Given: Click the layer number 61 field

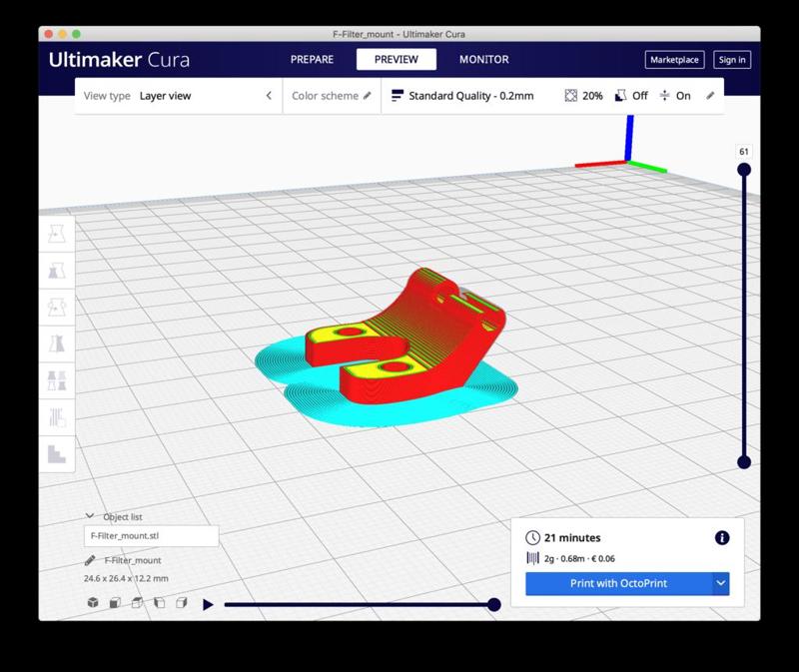Looking at the screenshot, I should point(744,152).
